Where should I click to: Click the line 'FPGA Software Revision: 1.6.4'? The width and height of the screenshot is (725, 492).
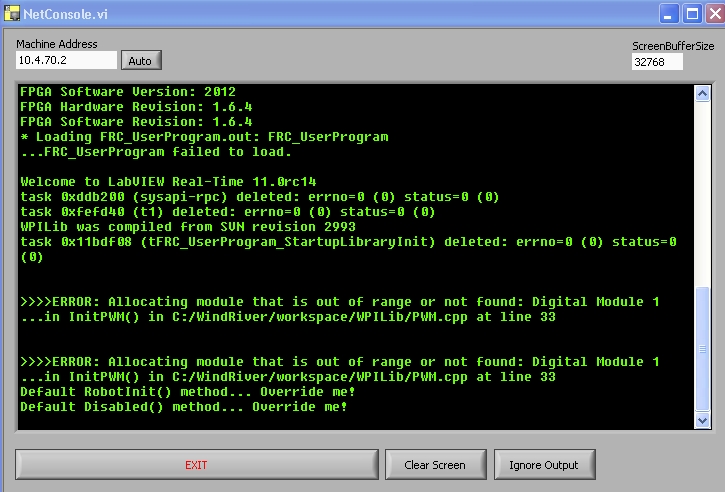pos(136,122)
